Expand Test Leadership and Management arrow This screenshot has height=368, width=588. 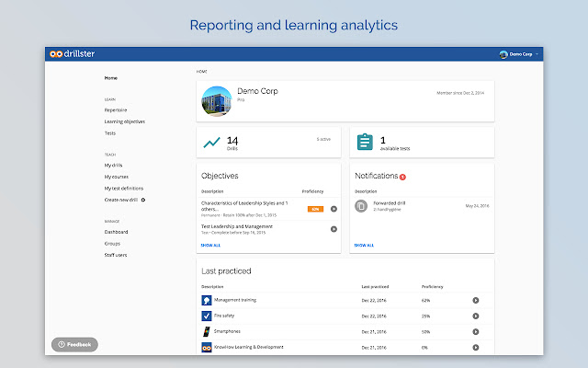pos(334,228)
